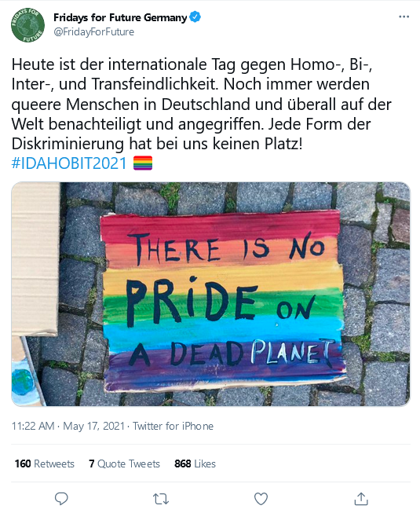Click the rainbow flag emoji

[143, 163]
